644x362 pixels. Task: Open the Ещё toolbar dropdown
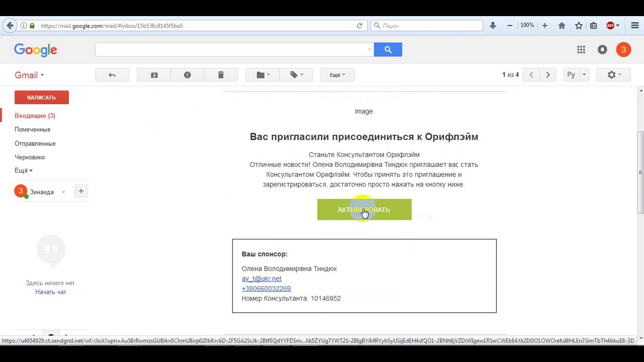pyautogui.click(x=337, y=75)
